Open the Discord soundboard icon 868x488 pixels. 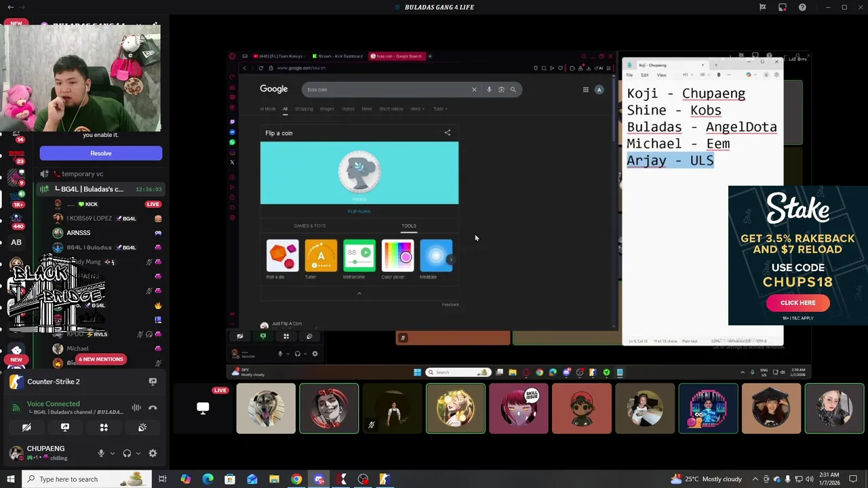142,428
